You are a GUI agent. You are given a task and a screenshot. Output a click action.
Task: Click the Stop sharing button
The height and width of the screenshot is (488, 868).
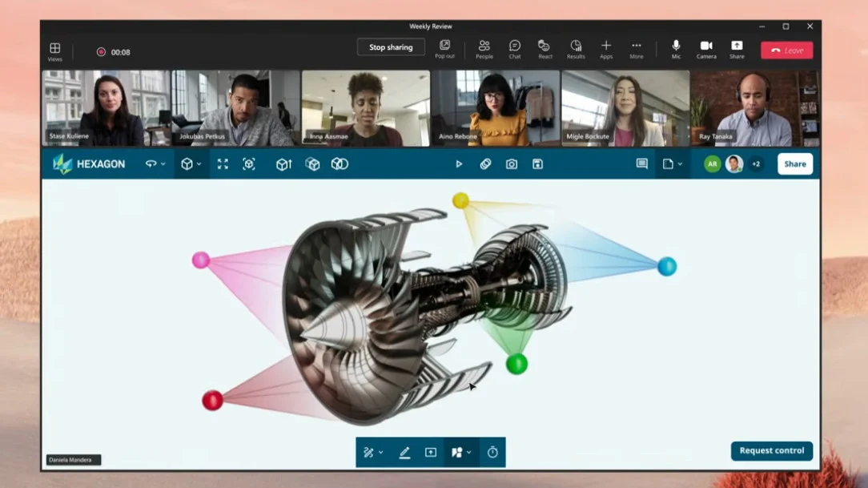390,46
